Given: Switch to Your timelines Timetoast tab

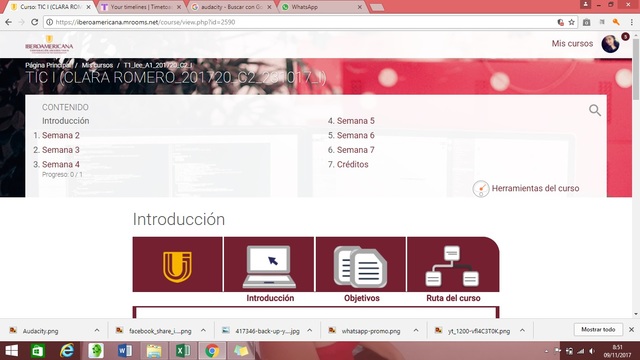Looking at the screenshot, I should coord(141,7).
